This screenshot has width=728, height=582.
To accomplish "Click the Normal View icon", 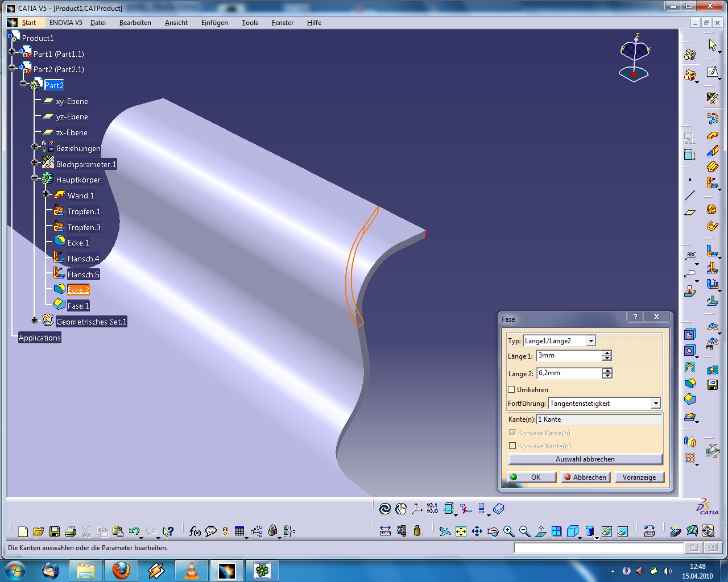I will (541, 531).
